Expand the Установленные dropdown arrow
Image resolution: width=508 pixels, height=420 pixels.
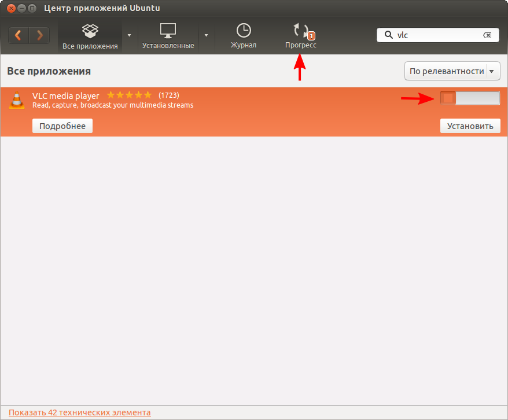coord(206,35)
